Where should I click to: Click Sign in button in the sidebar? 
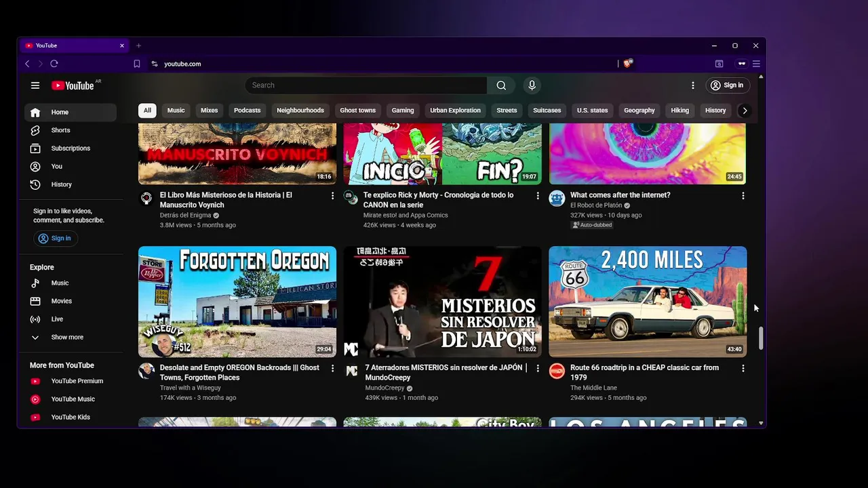coord(55,239)
